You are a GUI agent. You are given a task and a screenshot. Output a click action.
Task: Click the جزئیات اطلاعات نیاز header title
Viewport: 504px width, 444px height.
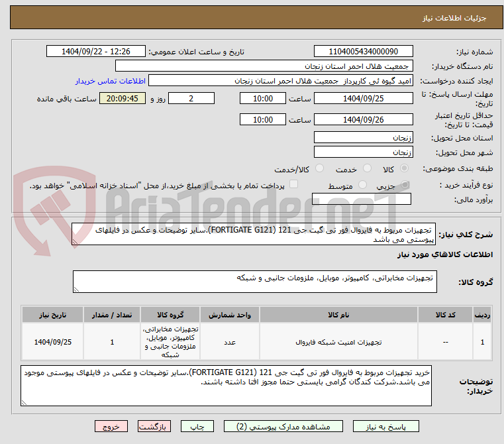click(x=454, y=18)
